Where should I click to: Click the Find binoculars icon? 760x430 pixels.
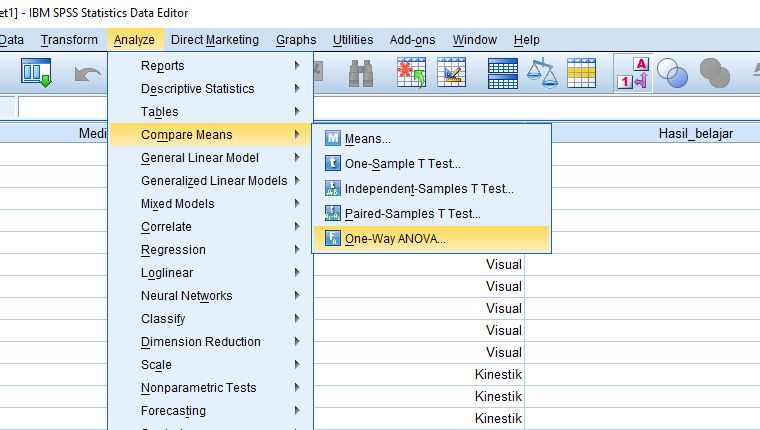pos(361,73)
